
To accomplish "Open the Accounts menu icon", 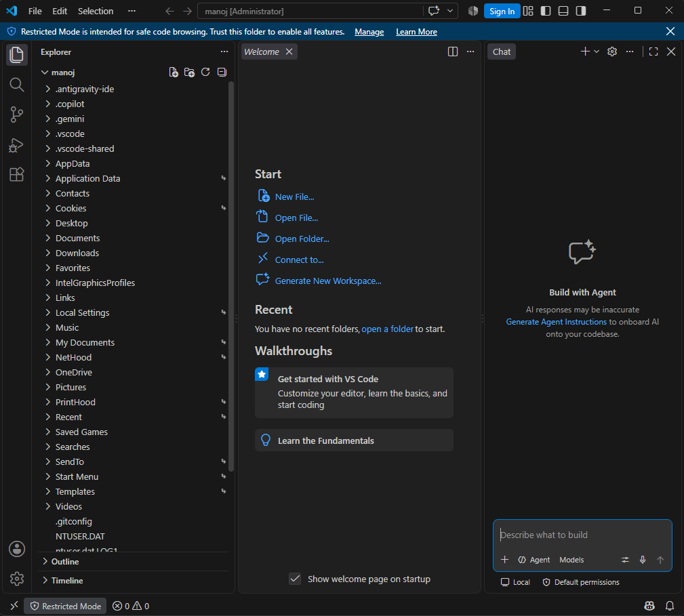I will [x=17, y=549].
